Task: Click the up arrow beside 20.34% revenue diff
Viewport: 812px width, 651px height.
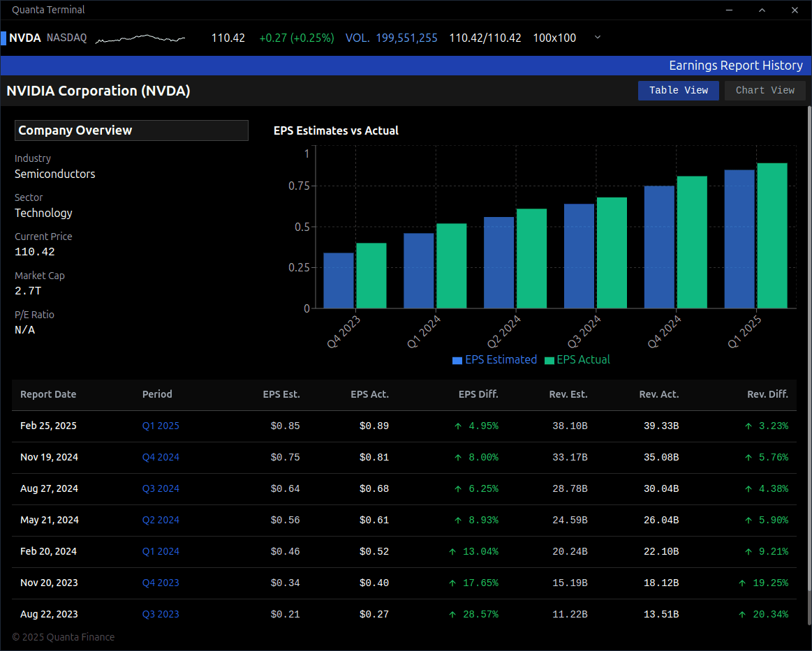Action: pos(742,614)
